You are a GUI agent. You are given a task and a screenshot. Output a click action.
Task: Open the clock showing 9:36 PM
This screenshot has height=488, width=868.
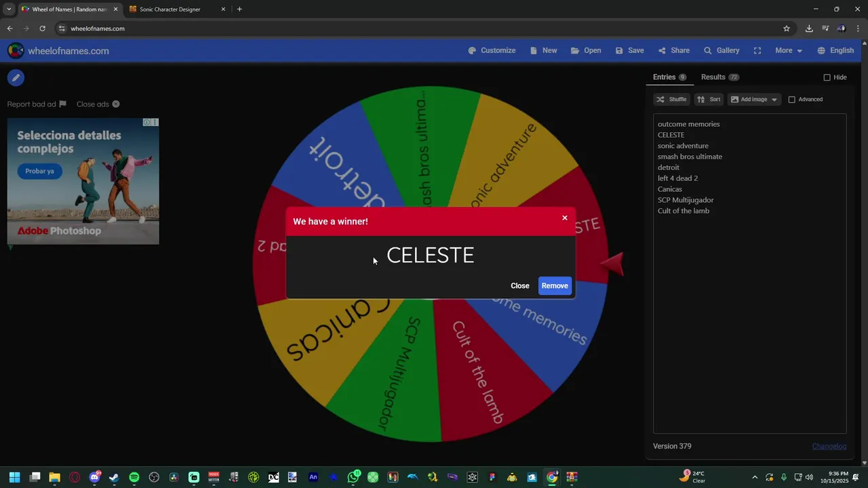pos(834,477)
